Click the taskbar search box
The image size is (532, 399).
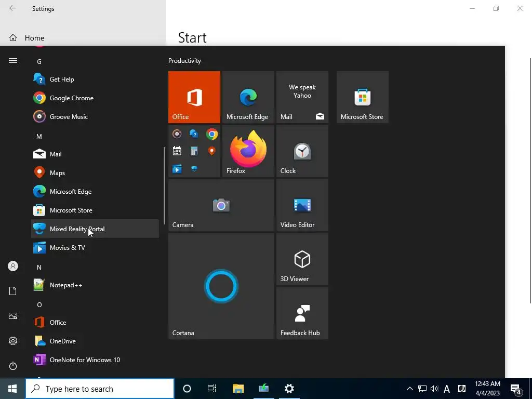100,389
